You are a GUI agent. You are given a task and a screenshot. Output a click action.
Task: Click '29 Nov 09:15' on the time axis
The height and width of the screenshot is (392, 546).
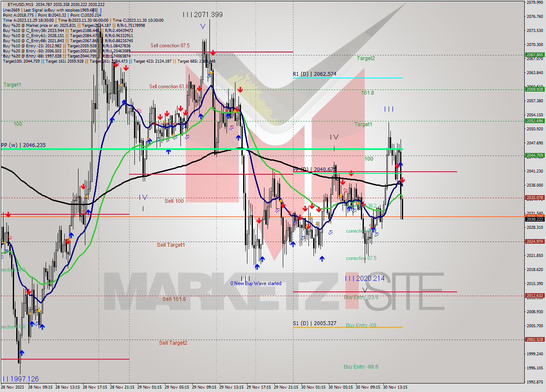click(x=205, y=387)
